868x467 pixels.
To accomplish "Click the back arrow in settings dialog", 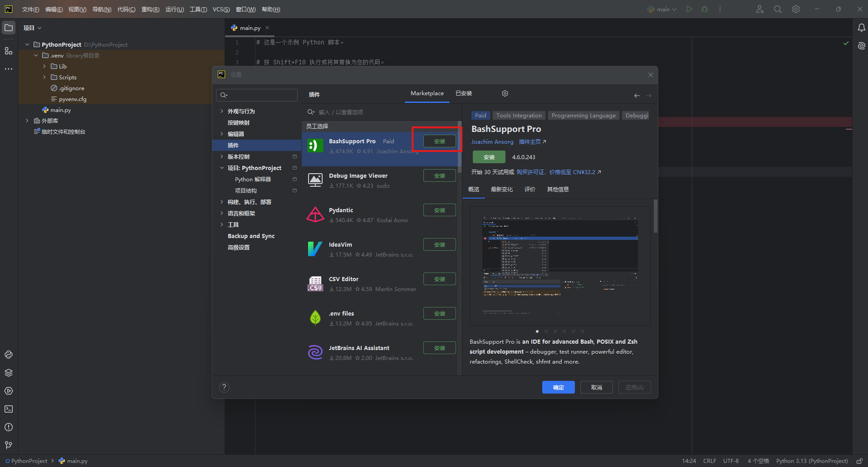I will 637,96.
